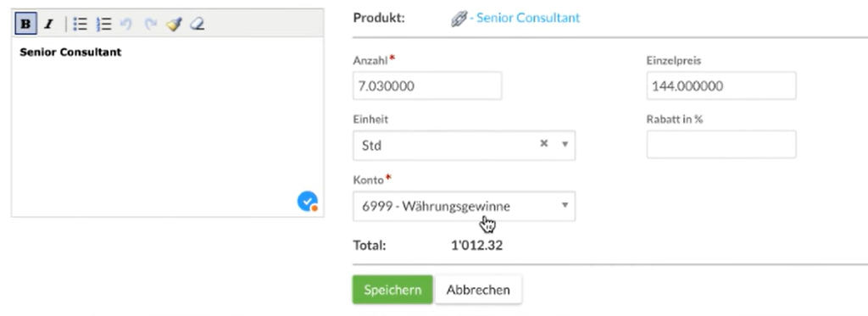The height and width of the screenshot is (316, 868).
Task: Insert a numbered list
Action: point(103,24)
